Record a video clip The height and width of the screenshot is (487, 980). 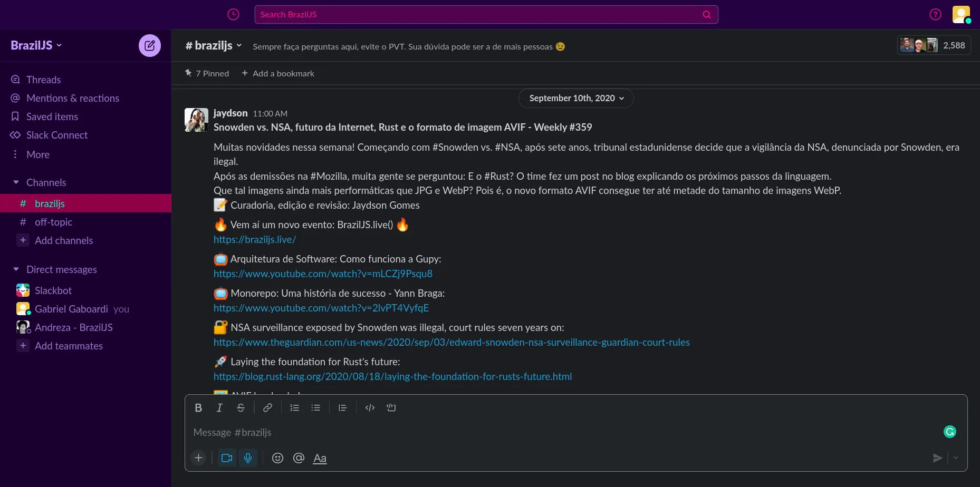[227, 458]
